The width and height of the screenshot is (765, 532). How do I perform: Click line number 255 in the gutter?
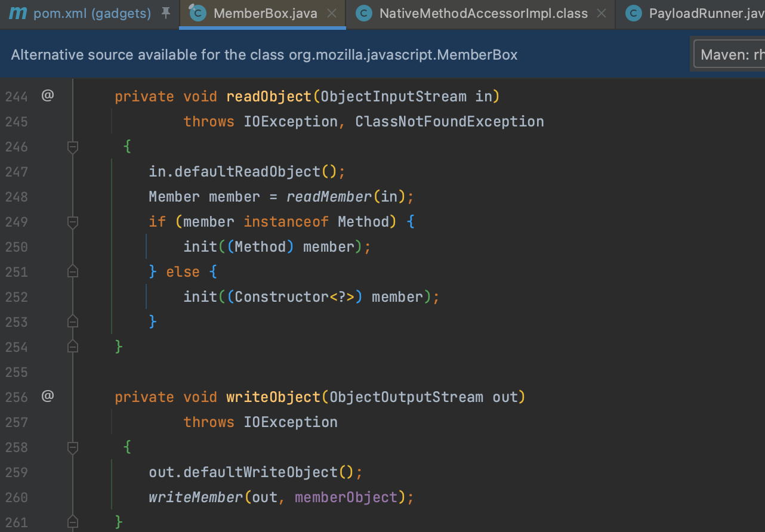tap(16, 372)
